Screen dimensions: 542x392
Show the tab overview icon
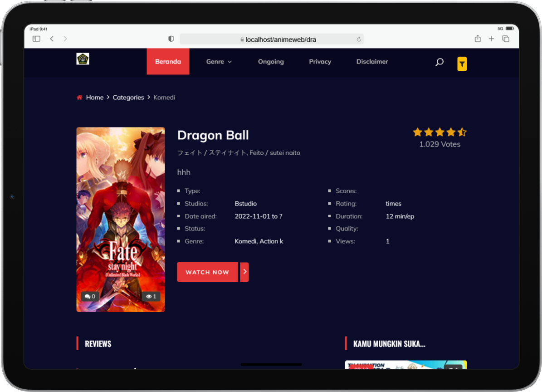[x=506, y=39]
